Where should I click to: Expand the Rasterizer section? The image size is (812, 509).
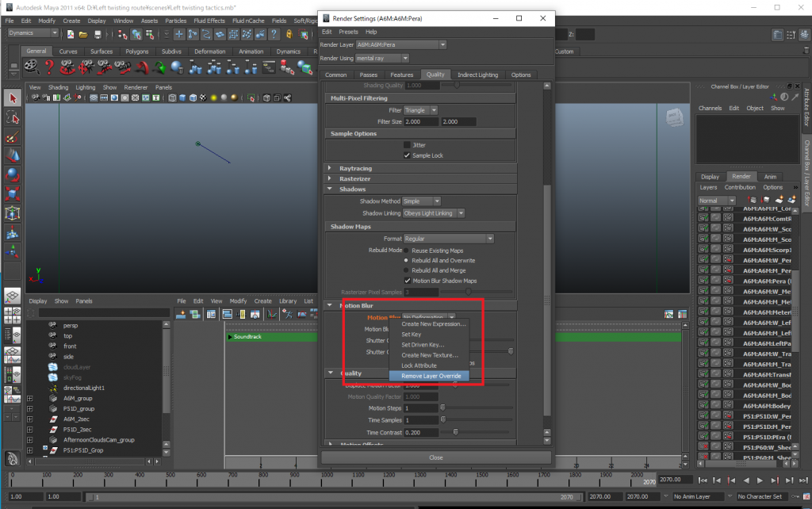coord(330,178)
